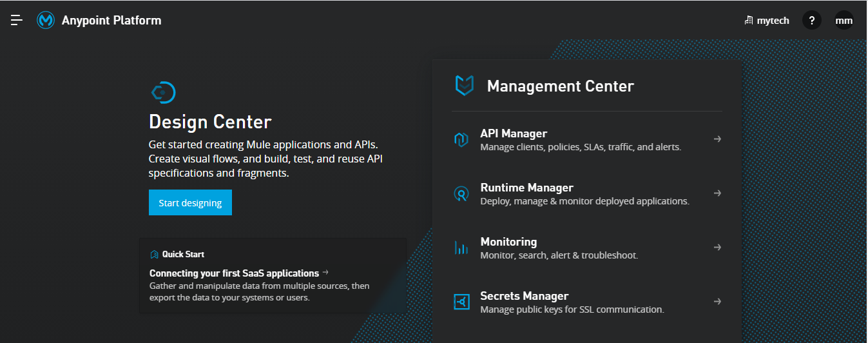The width and height of the screenshot is (868, 343).
Task: Go to the Anypoint Platform home title
Action: 111,21
